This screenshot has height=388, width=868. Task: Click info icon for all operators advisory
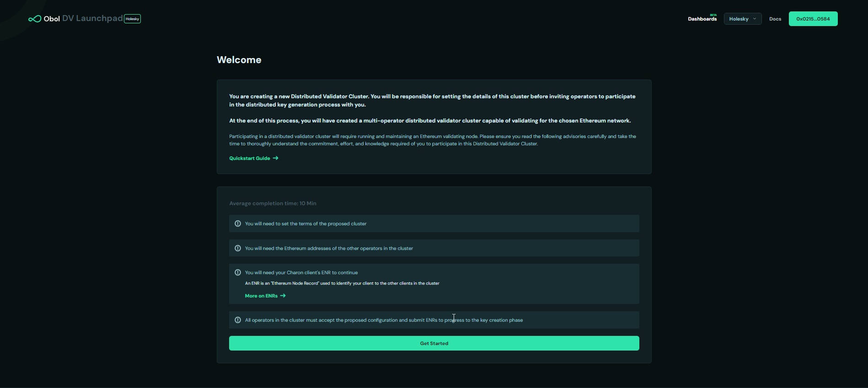point(238,320)
